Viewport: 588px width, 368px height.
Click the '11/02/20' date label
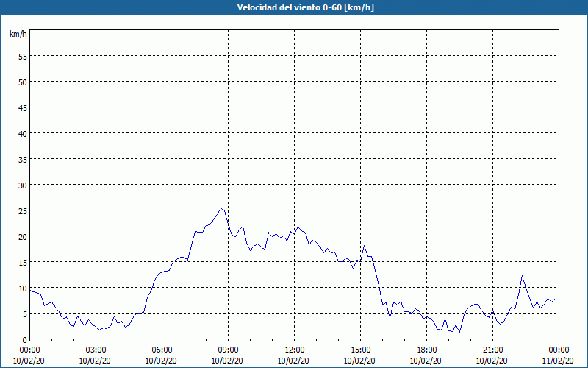pyautogui.click(x=558, y=361)
